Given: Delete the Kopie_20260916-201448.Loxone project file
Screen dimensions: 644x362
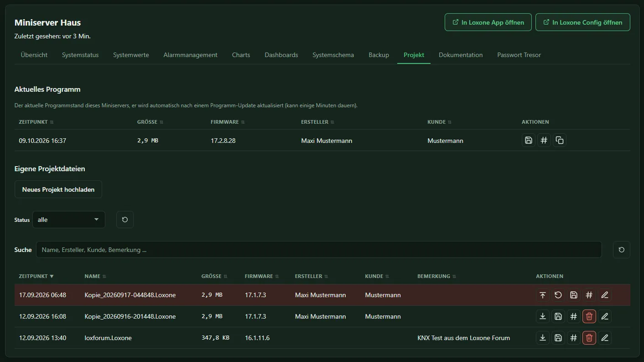Looking at the screenshot, I should (x=589, y=316).
